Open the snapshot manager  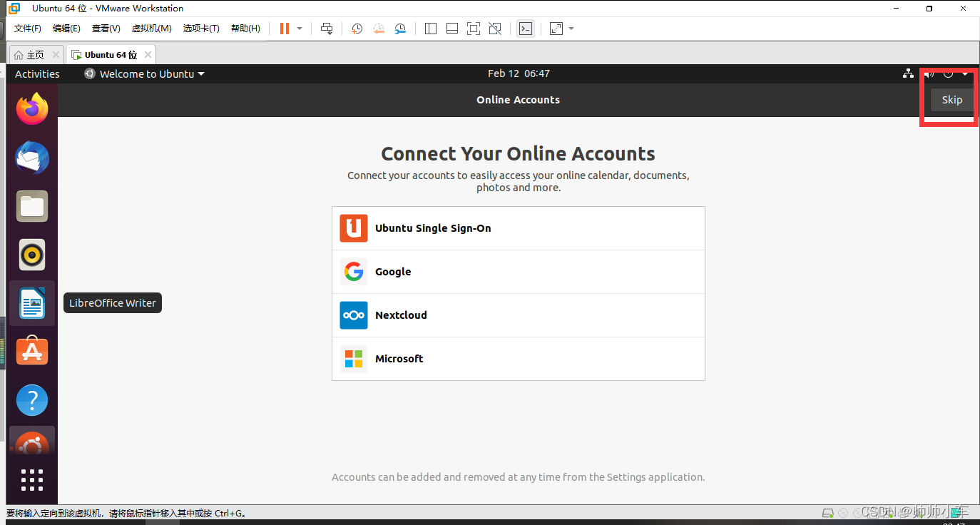400,29
